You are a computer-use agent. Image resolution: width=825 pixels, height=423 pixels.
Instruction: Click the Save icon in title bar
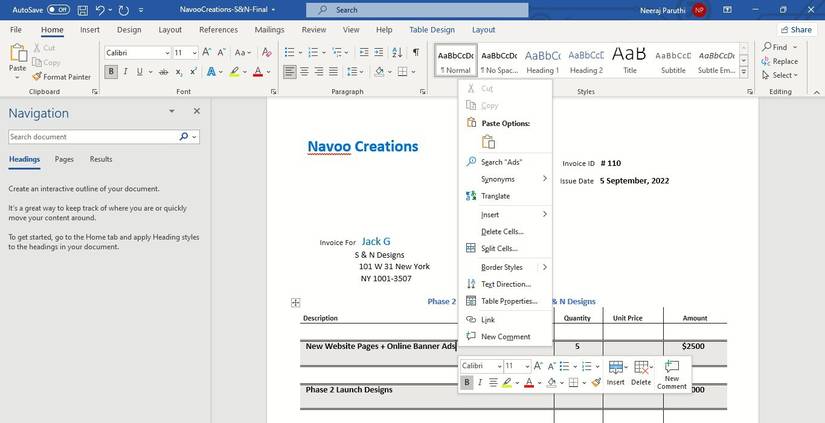(x=83, y=9)
